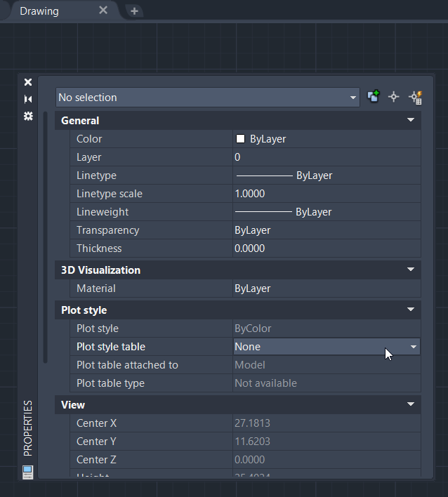Collapse the View section
The height and width of the screenshot is (497, 448).
tap(411, 404)
